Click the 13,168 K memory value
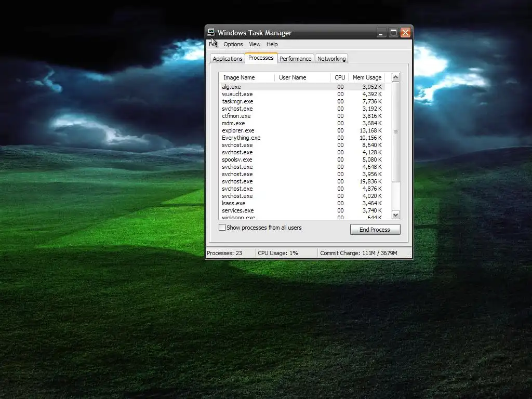The image size is (532, 399). point(370,130)
